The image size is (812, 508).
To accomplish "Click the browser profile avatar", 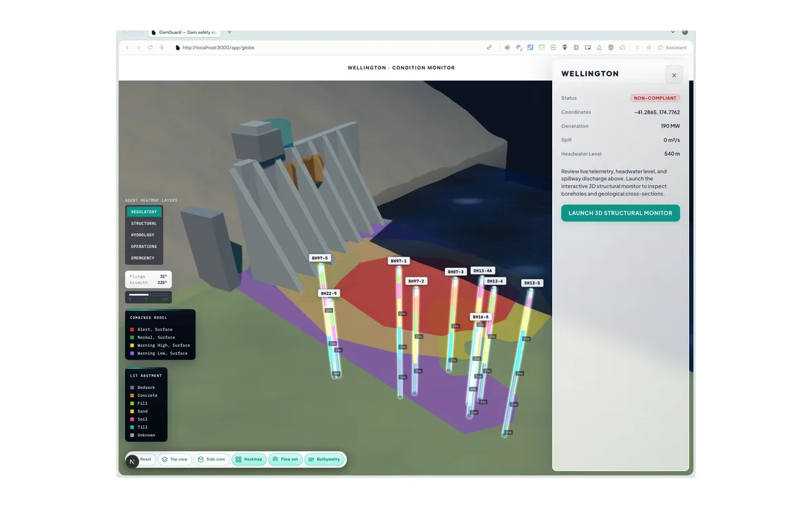I will tap(685, 32).
